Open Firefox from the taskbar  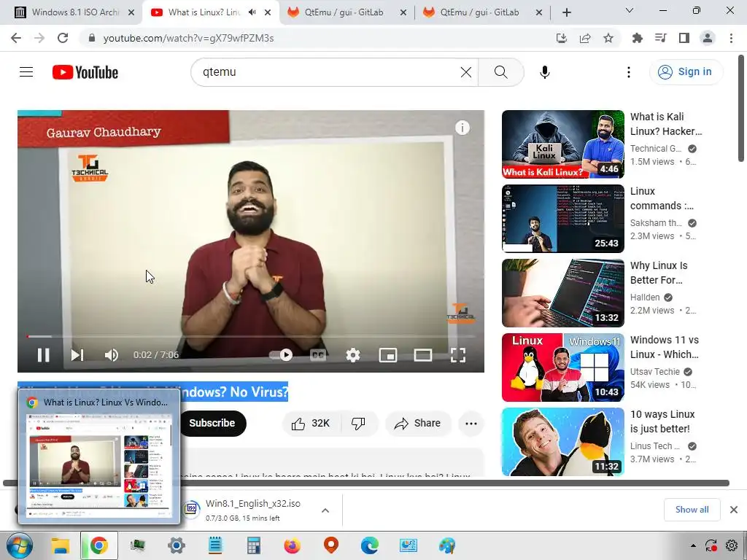tap(292, 545)
